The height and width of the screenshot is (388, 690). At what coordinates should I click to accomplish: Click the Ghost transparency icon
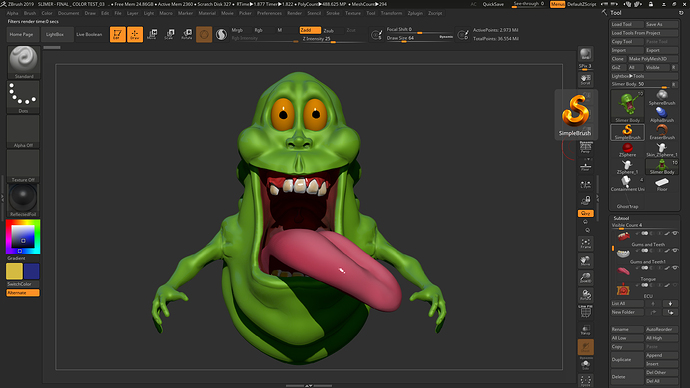pyautogui.click(x=585, y=347)
